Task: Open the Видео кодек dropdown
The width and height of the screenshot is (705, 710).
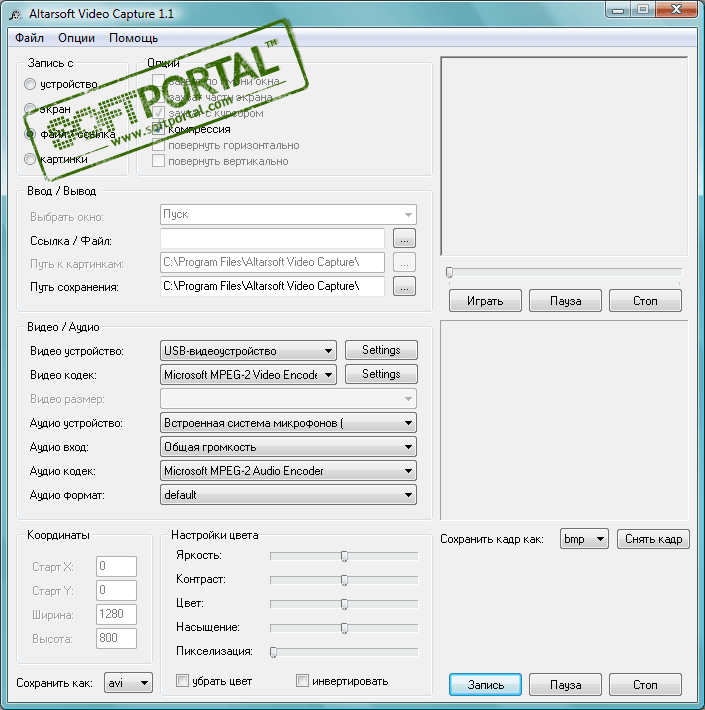Action: [248, 374]
